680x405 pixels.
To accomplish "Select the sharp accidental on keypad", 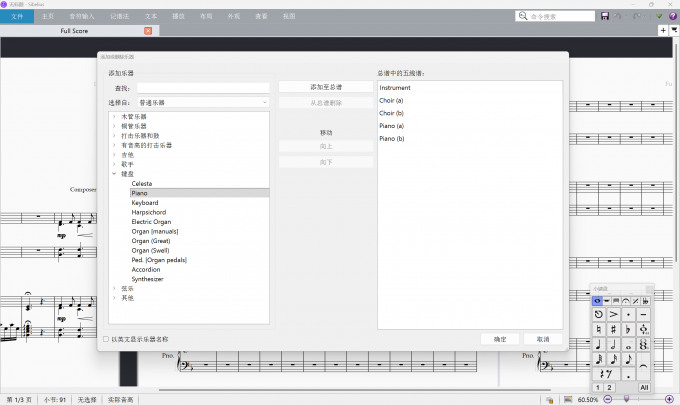I will [613, 329].
